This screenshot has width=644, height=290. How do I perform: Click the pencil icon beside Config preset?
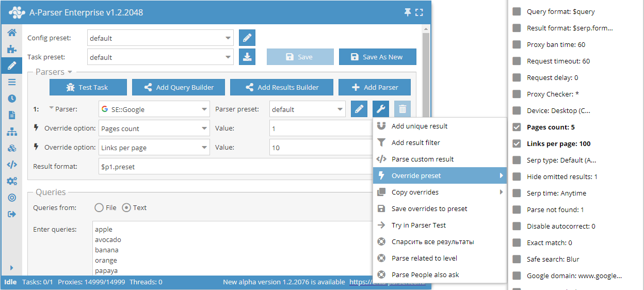(247, 38)
